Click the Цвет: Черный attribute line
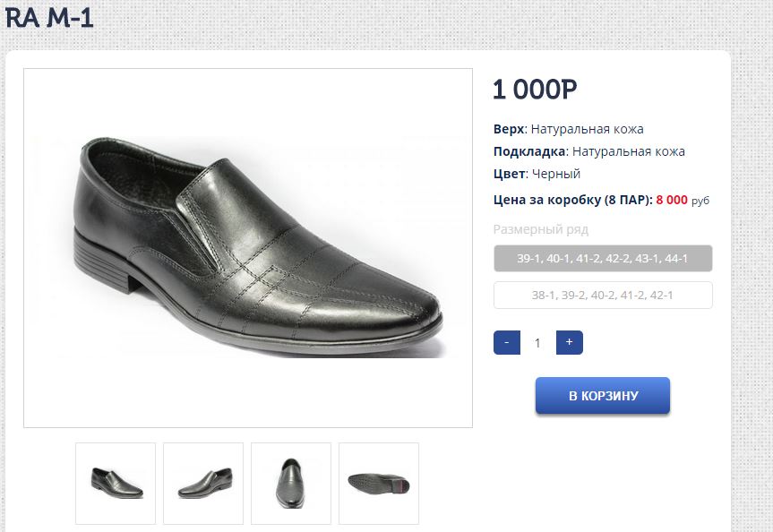The height and width of the screenshot is (532, 773). click(x=537, y=174)
